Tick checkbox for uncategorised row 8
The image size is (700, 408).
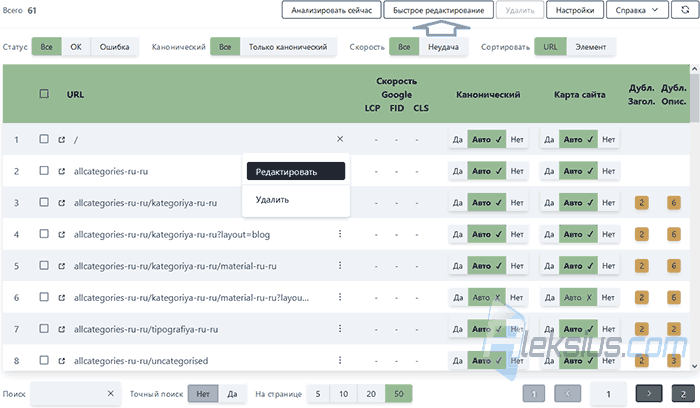[x=44, y=360]
